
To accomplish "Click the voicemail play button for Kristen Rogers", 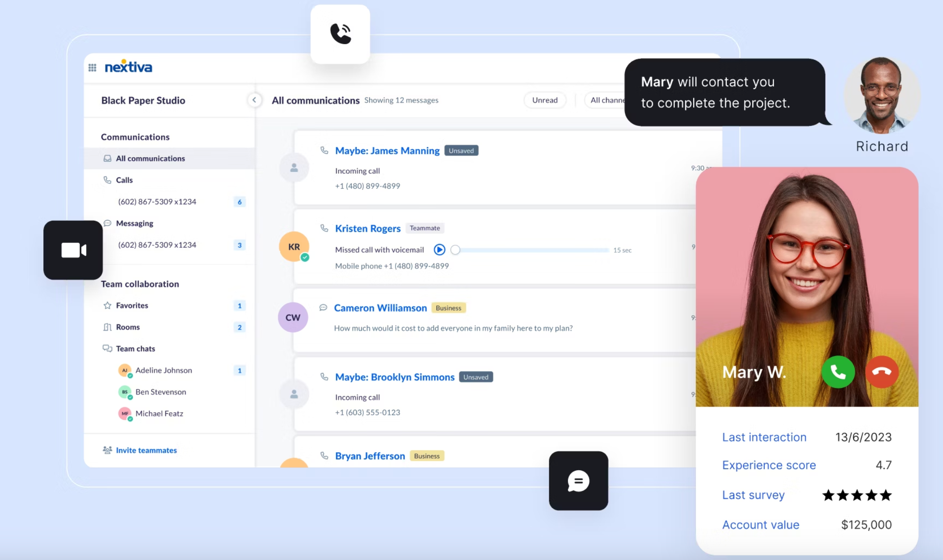I will click(x=439, y=249).
